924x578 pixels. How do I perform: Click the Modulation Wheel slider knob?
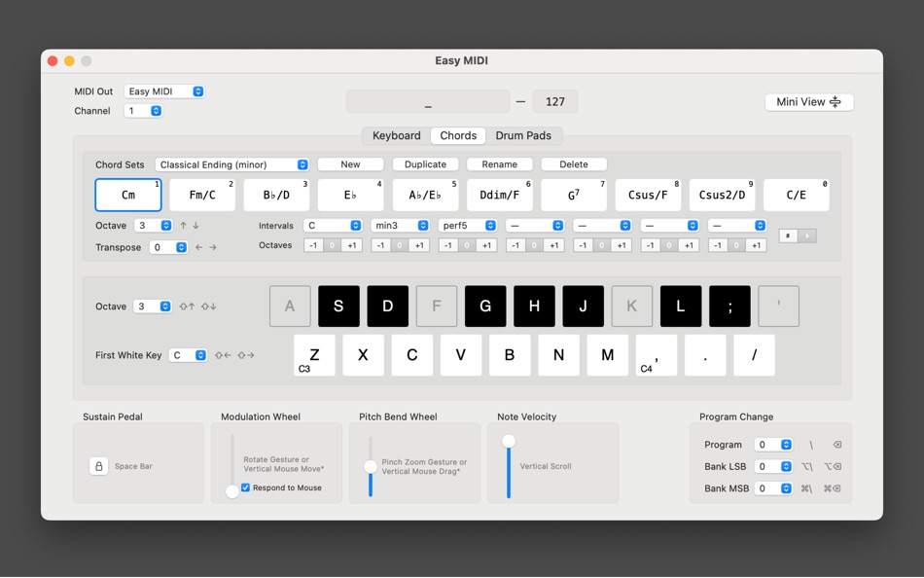pyautogui.click(x=232, y=490)
